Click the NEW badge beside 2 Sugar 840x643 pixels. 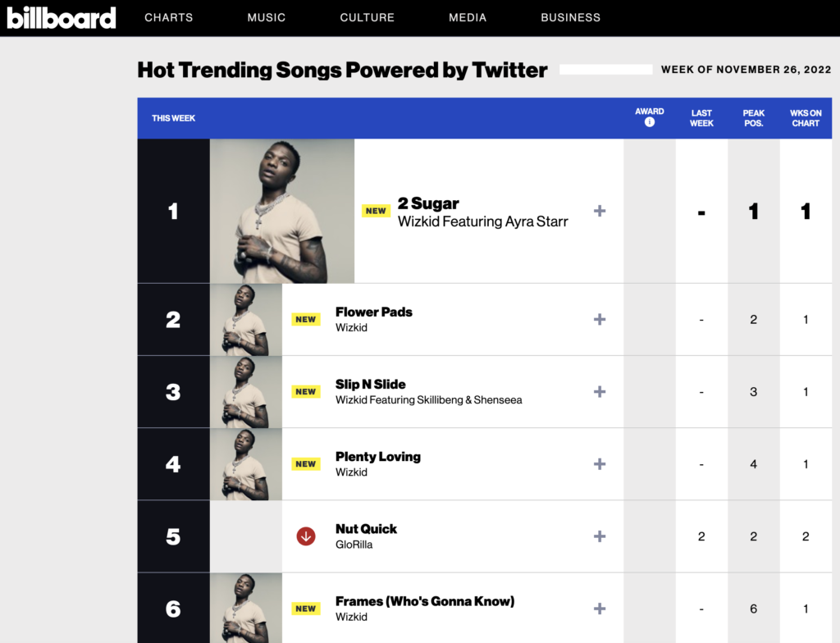[376, 211]
